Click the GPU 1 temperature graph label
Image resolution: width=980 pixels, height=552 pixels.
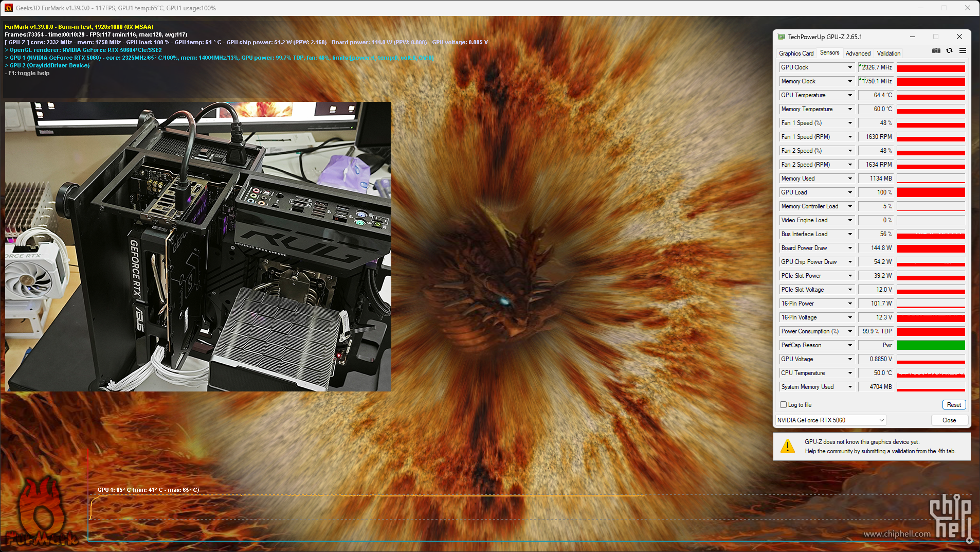pyautogui.click(x=148, y=490)
